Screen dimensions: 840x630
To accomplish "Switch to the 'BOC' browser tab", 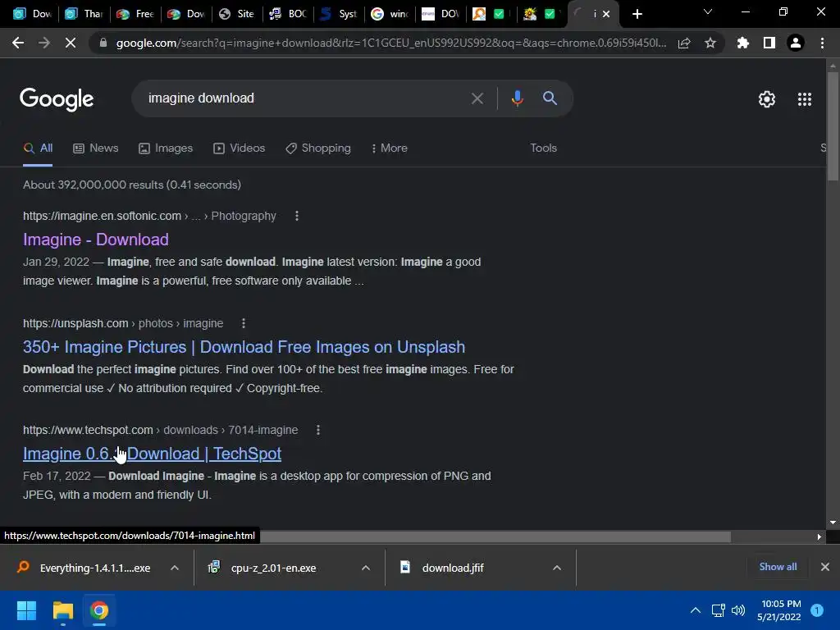I will pos(288,14).
